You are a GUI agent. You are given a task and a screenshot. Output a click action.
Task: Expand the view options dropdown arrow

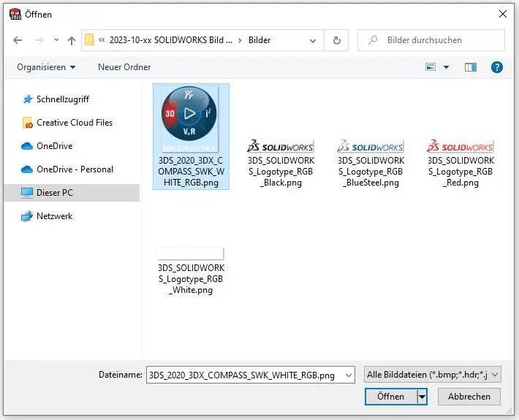(x=447, y=67)
